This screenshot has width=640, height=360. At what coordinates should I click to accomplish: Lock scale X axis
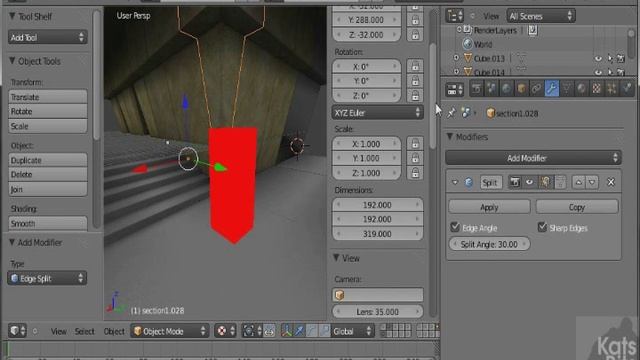tap(415, 143)
